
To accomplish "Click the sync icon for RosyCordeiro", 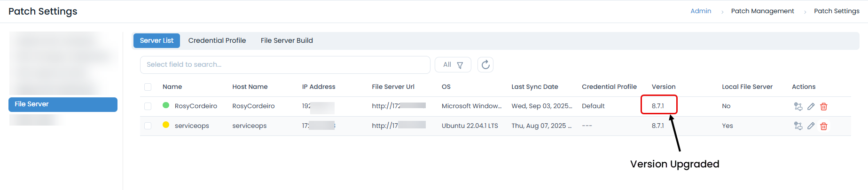I will point(798,106).
